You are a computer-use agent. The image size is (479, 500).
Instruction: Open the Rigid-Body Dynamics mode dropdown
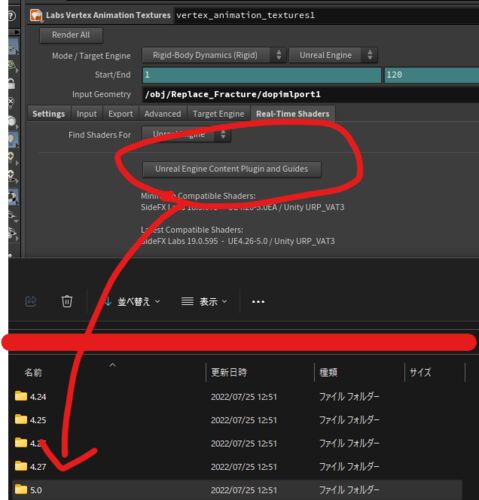pyautogui.click(x=214, y=55)
